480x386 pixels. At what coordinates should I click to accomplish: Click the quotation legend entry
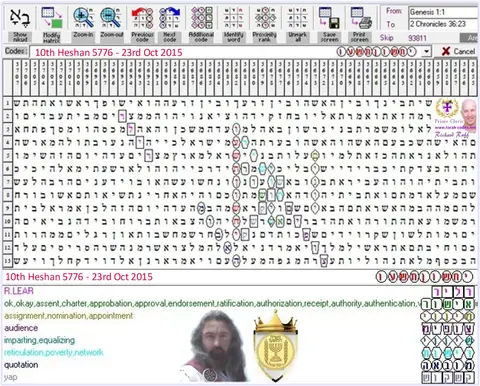coord(21,365)
